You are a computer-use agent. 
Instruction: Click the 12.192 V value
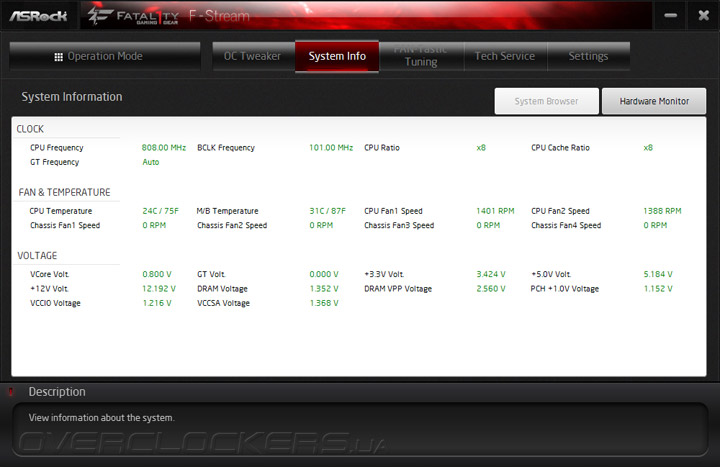coord(159,289)
